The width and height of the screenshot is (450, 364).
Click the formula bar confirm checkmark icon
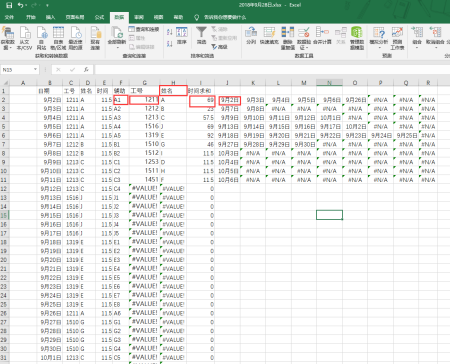72,70
